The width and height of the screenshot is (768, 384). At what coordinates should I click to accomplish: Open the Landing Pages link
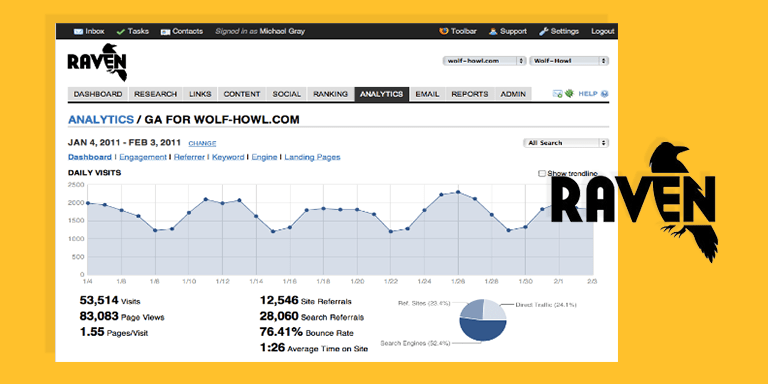[312, 157]
